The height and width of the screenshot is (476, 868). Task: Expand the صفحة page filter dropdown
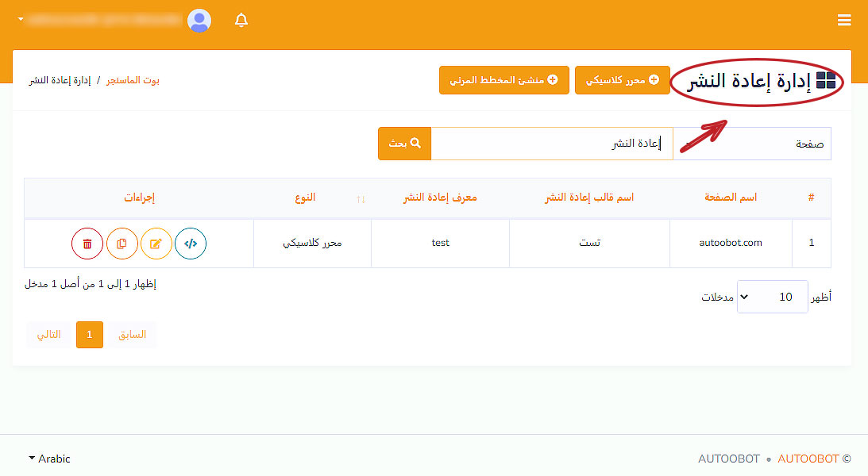point(751,144)
